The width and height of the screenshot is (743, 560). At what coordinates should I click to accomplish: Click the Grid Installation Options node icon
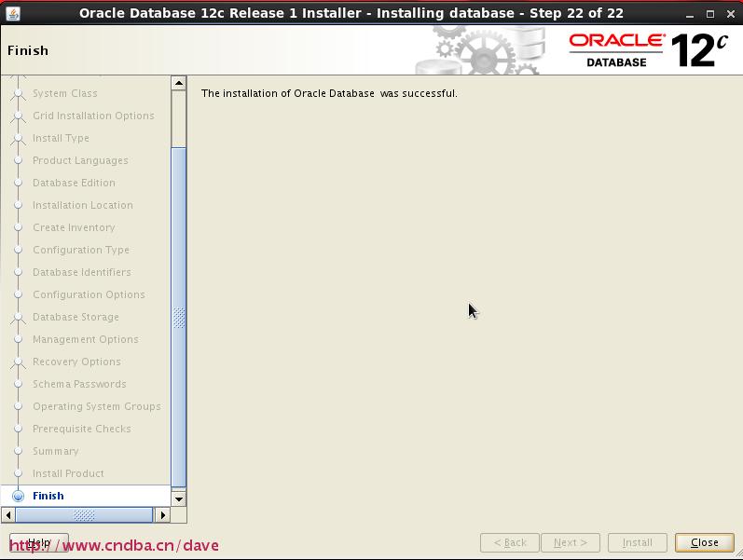click(18, 116)
